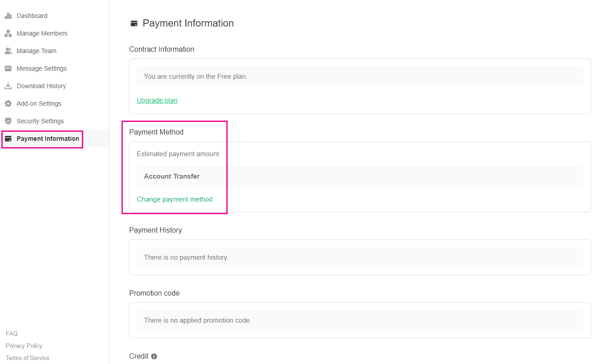Open Security Settings page
This screenshot has height=364, width=602.
click(x=40, y=121)
